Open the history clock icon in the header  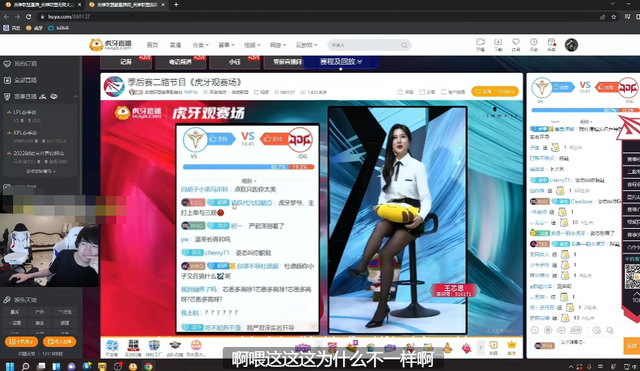point(533,44)
